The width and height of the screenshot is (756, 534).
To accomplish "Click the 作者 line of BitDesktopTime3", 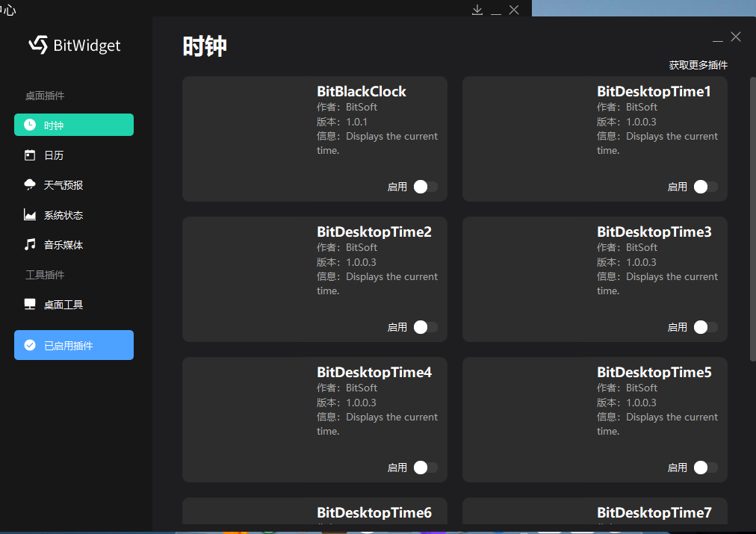I will tap(627, 247).
